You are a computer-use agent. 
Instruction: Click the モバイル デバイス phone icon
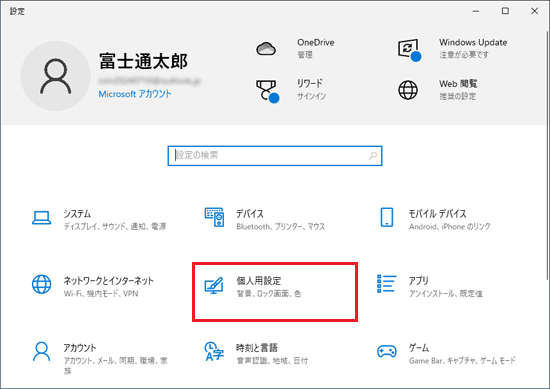click(387, 217)
